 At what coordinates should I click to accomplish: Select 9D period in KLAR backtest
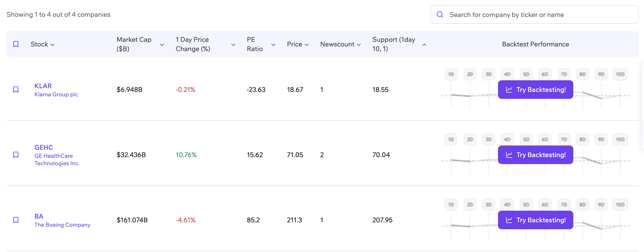tap(601, 74)
